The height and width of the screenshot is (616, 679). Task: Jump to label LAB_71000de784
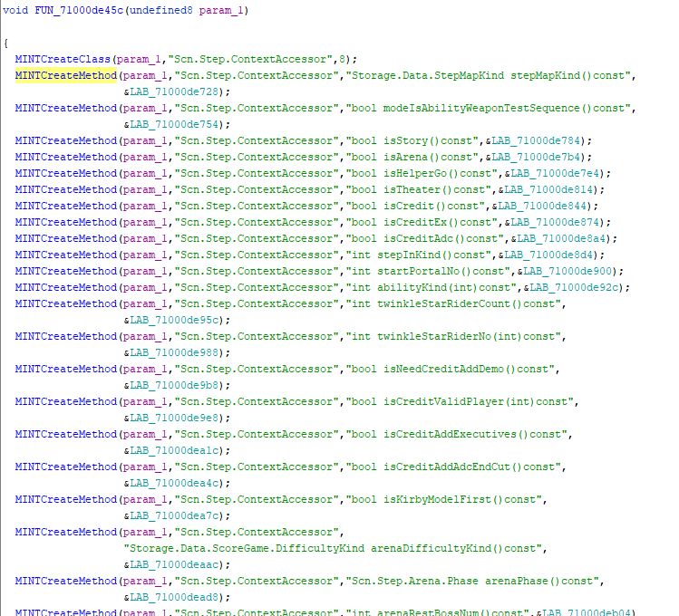click(x=536, y=141)
